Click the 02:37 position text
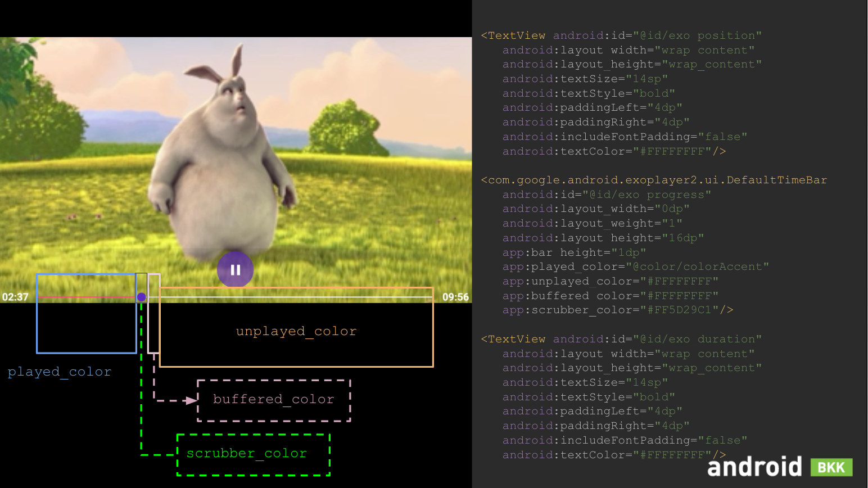The width and height of the screenshot is (868, 488). (x=15, y=297)
